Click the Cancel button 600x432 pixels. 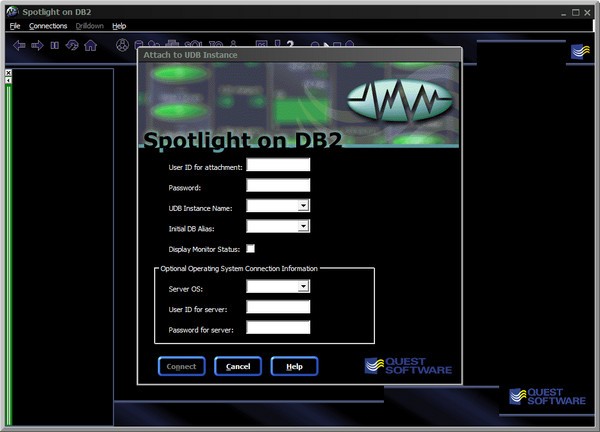238,366
